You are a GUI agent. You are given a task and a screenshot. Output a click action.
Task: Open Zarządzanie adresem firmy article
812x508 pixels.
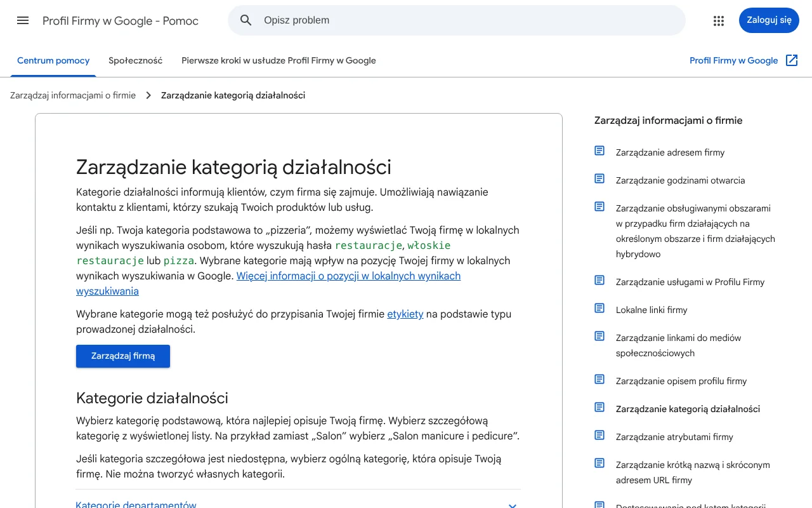(x=670, y=152)
